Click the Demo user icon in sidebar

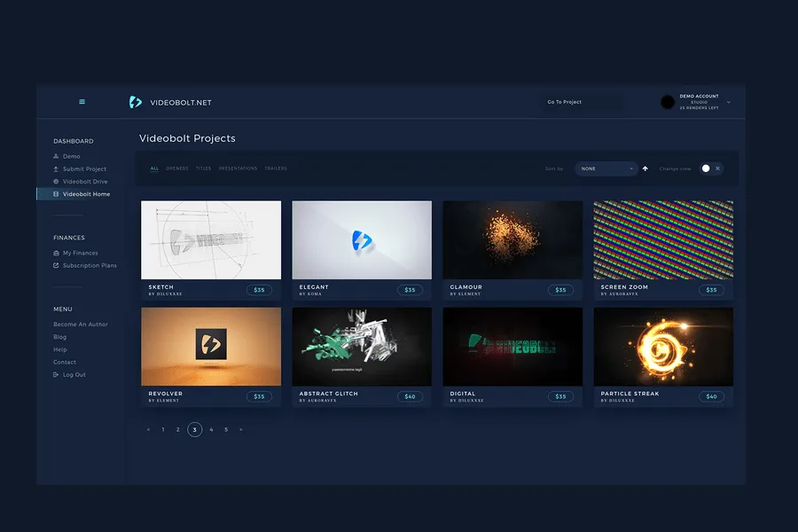(x=55, y=156)
